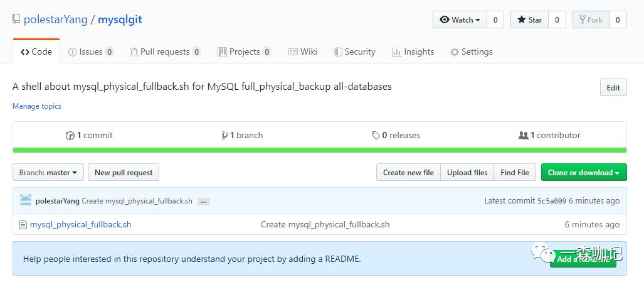Click the green language bar
The width and height of the screenshot is (644, 282).
click(319, 150)
